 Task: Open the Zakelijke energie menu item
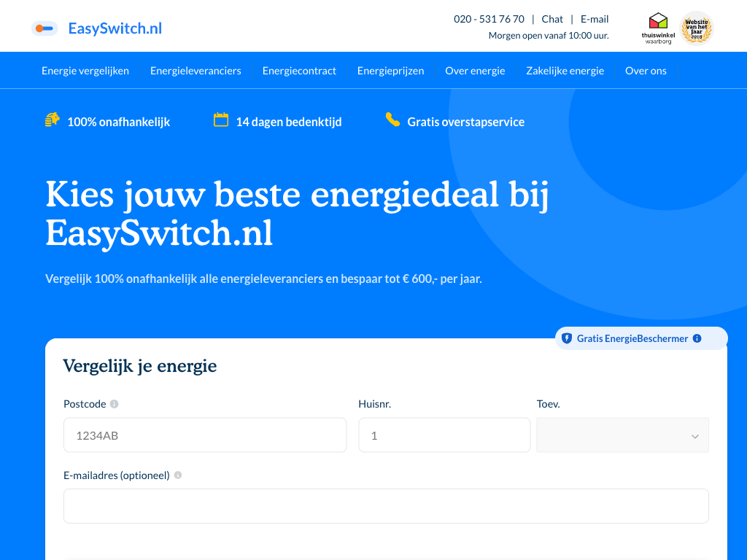(565, 71)
